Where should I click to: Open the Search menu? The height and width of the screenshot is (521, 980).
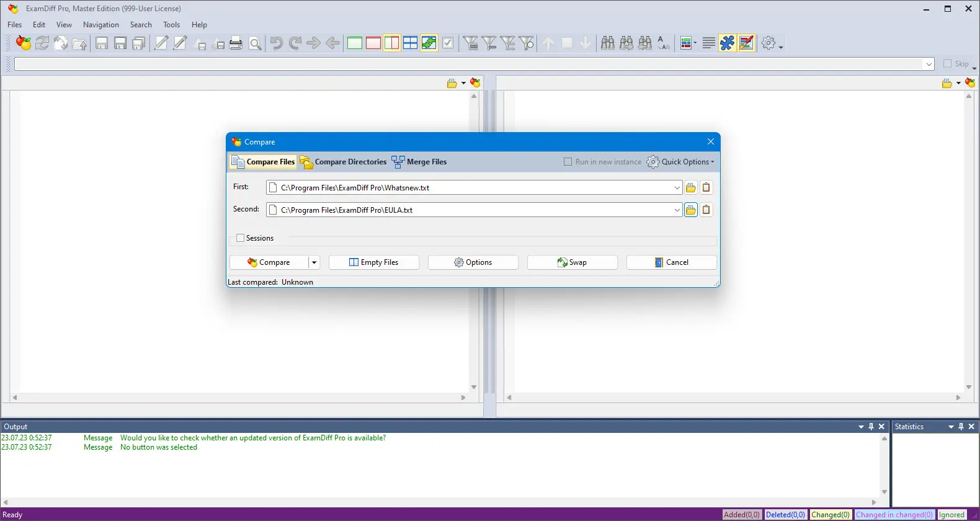click(141, 25)
